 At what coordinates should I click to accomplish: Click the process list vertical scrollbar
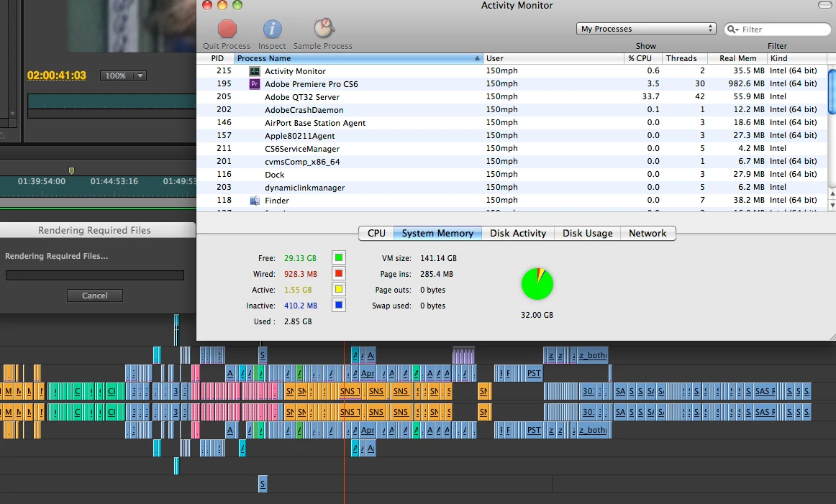point(832,91)
